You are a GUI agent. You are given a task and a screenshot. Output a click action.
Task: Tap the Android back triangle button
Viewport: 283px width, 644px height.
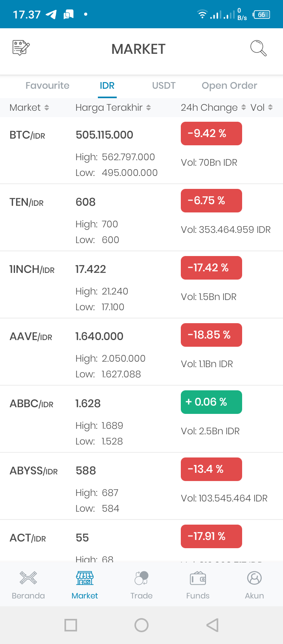tap(212, 625)
